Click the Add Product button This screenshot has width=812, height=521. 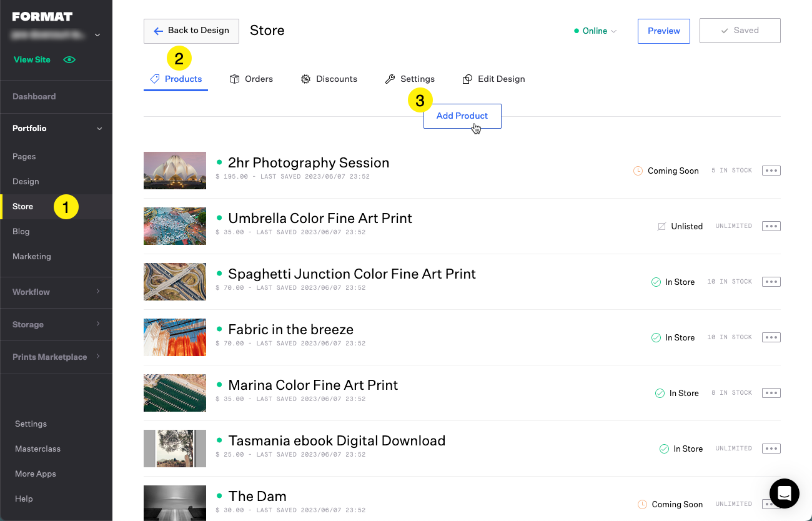pyautogui.click(x=462, y=116)
